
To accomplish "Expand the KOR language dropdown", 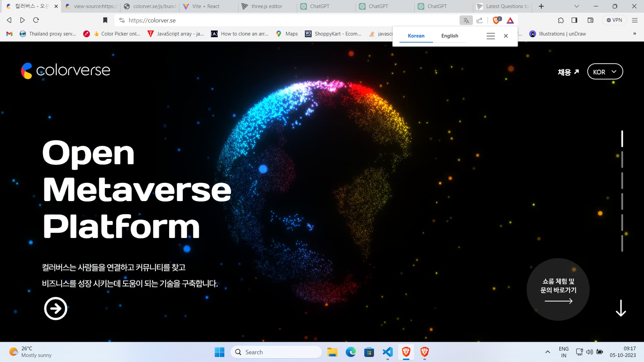I will [x=605, y=72].
